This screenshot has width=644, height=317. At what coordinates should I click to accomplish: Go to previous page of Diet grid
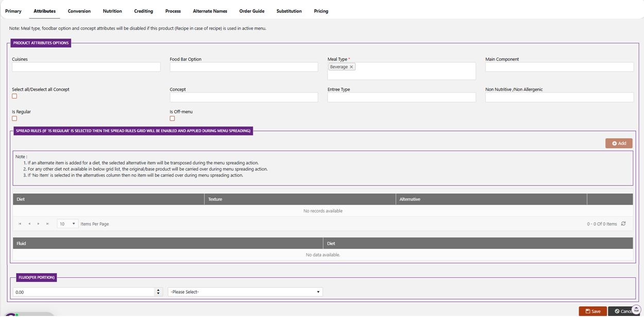(x=29, y=224)
